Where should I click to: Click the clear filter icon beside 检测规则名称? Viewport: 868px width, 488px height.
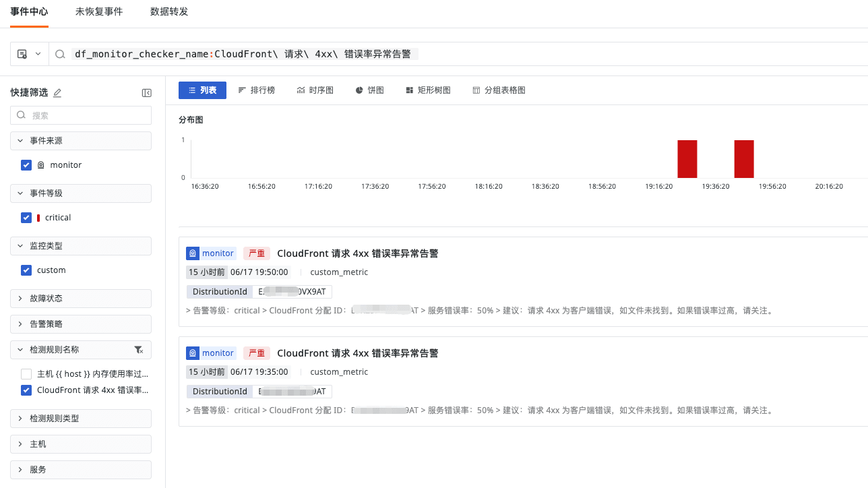click(138, 350)
